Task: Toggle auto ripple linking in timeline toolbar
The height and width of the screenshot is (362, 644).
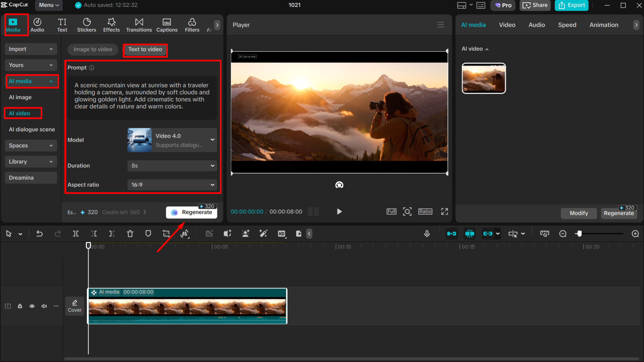Action: 489,234
